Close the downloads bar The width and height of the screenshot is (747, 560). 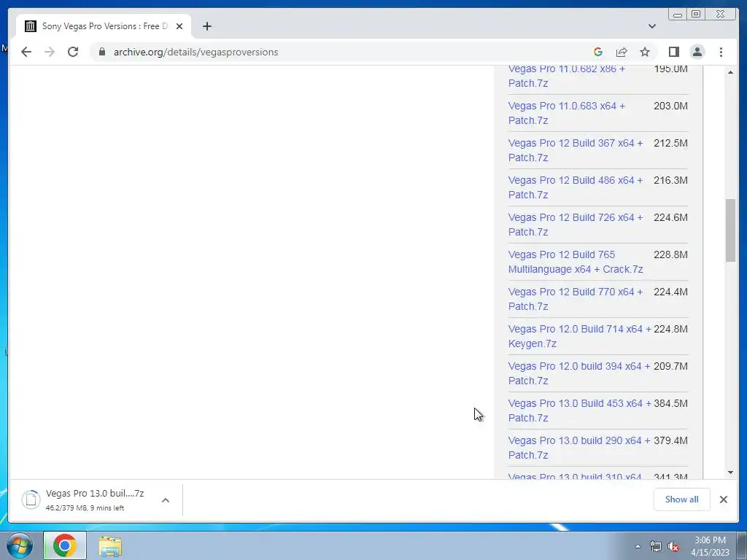tap(724, 499)
